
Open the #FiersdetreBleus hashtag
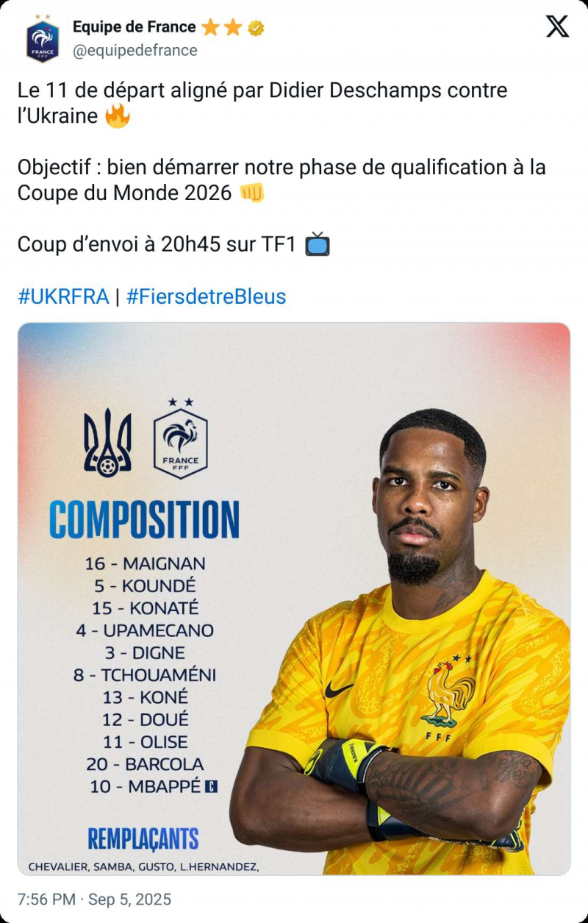(206, 296)
